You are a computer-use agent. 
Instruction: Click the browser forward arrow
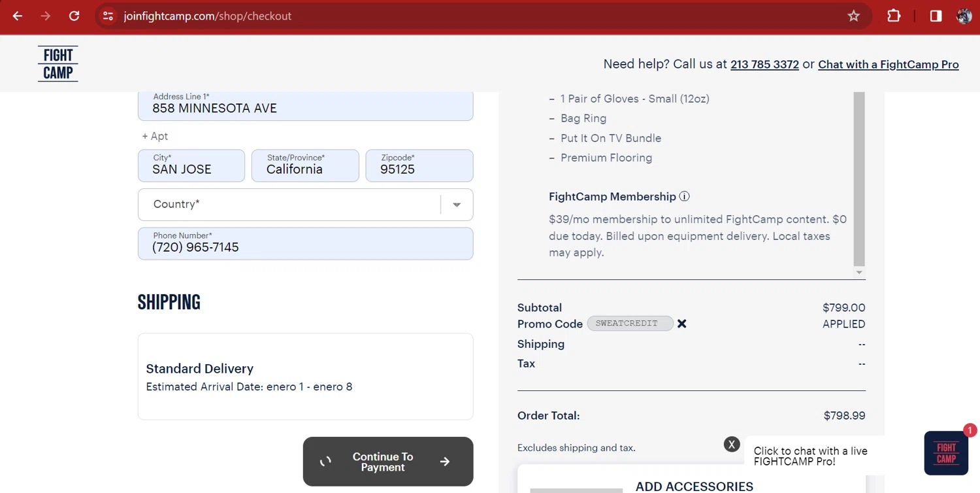pyautogui.click(x=46, y=16)
